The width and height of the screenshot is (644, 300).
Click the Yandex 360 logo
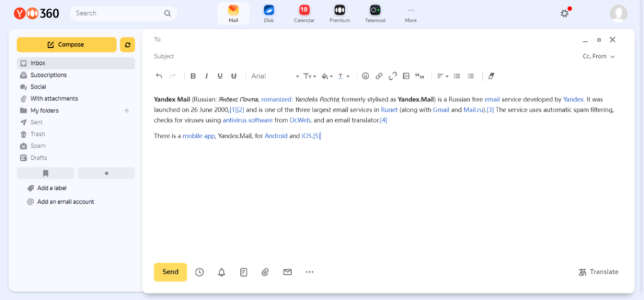(x=36, y=14)
